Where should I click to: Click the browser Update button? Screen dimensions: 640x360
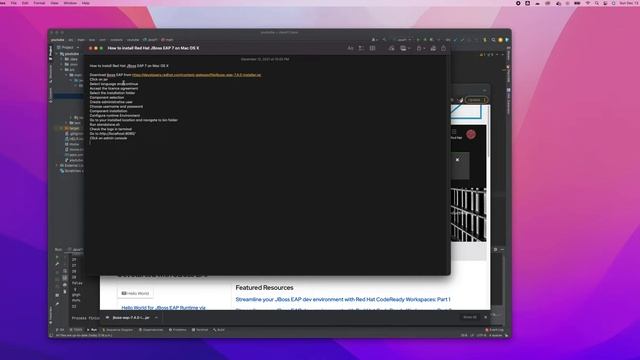tap(476, 100)
